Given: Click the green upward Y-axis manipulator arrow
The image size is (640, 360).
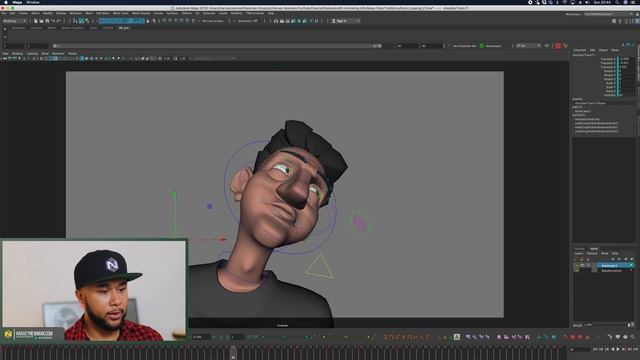Looking at the screenshot, I should click(x=174, y=194).
